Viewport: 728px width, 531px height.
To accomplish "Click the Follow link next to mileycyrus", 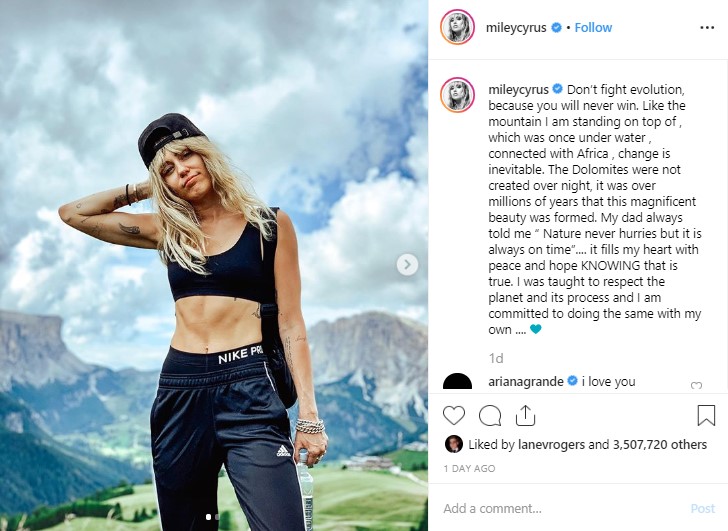I will click(593, 28).
